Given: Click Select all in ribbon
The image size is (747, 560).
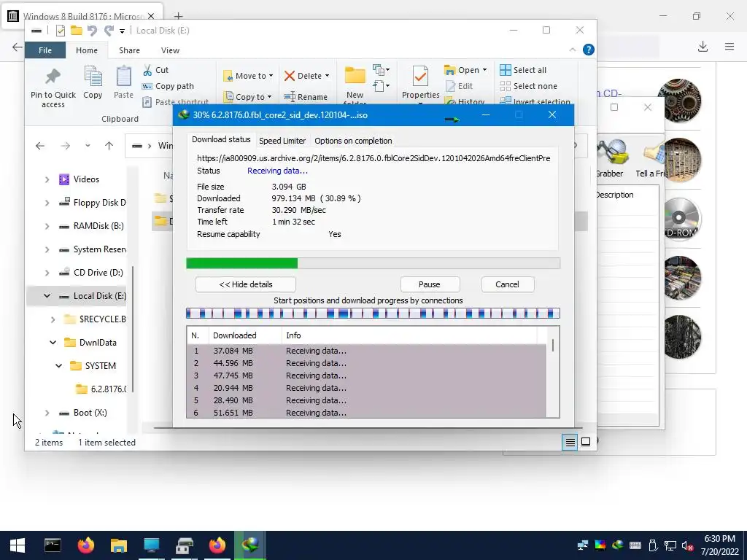Looking at the screenshot, I should [x=523, y=70].
